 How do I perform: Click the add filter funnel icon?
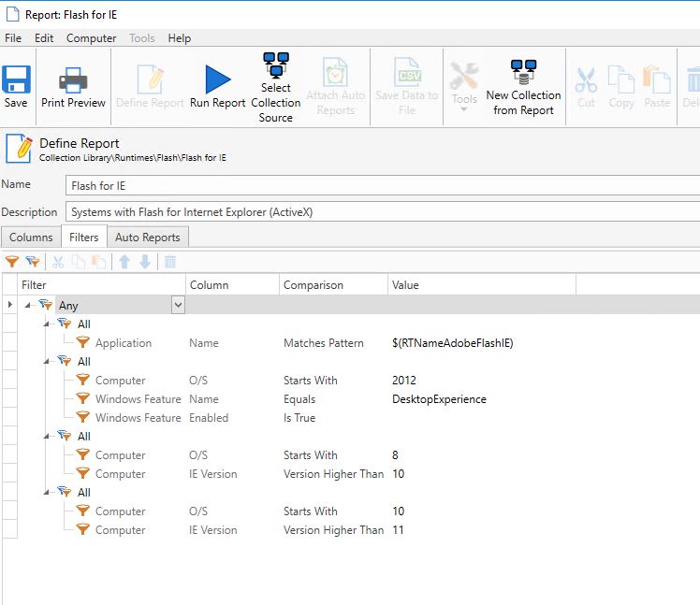pyautogui.click(x=12, y=262)
